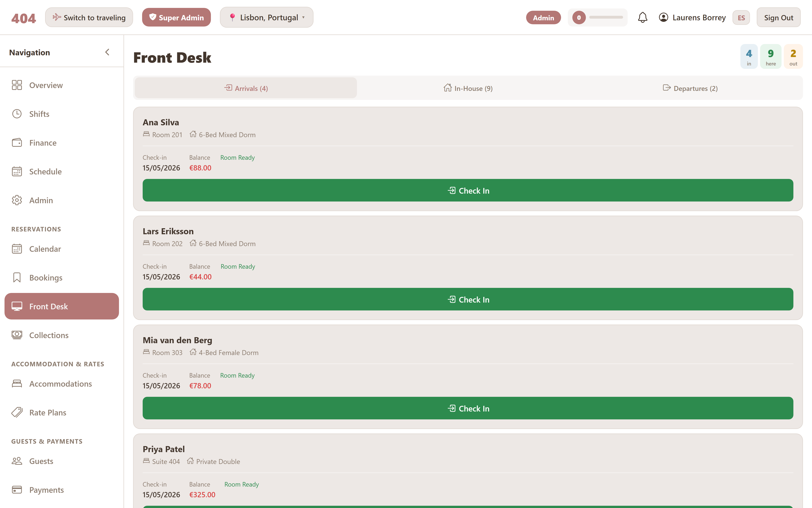812x508 pixels.
Task: Click the Finance wallet icon
Action: (17, 142)
